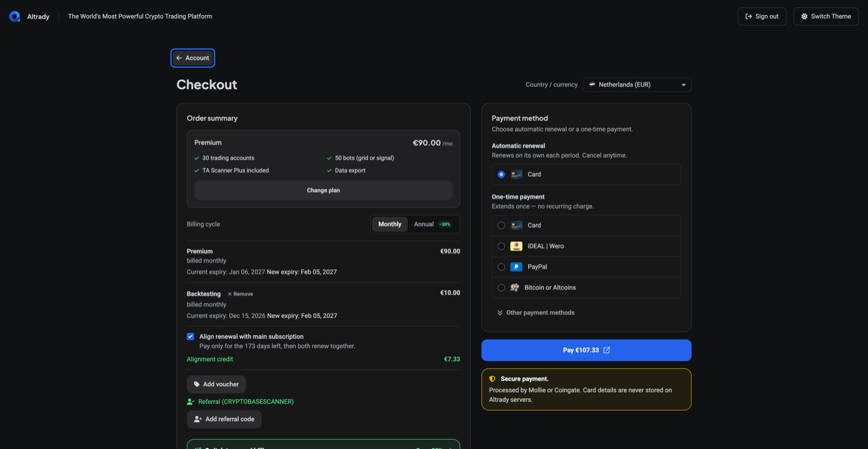The width and height of the screenshot is (868, 449).
Task: Click the referral person icon beside CRYPTOBASESCANNER
Action: coord(190,402)
